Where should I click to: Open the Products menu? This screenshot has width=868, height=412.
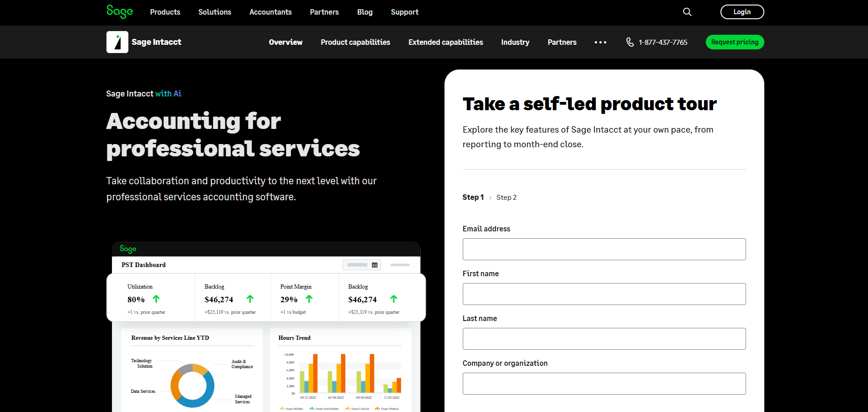point(165,12)
